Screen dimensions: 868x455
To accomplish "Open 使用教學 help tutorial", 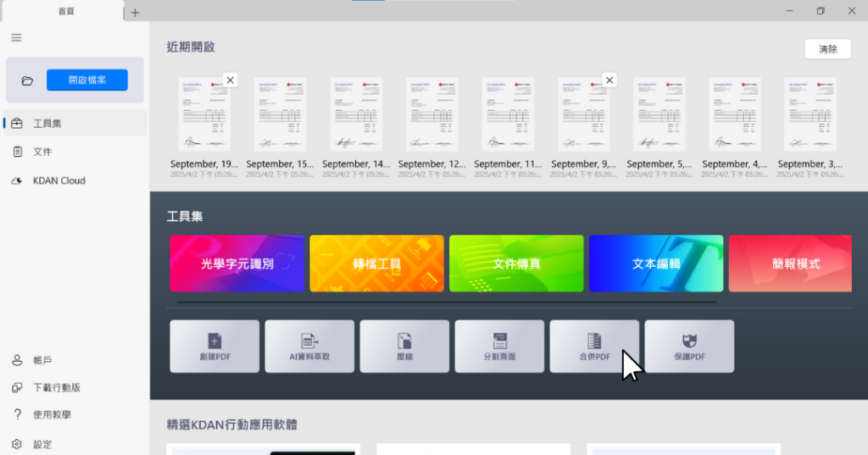I will [x=75, y=414].
